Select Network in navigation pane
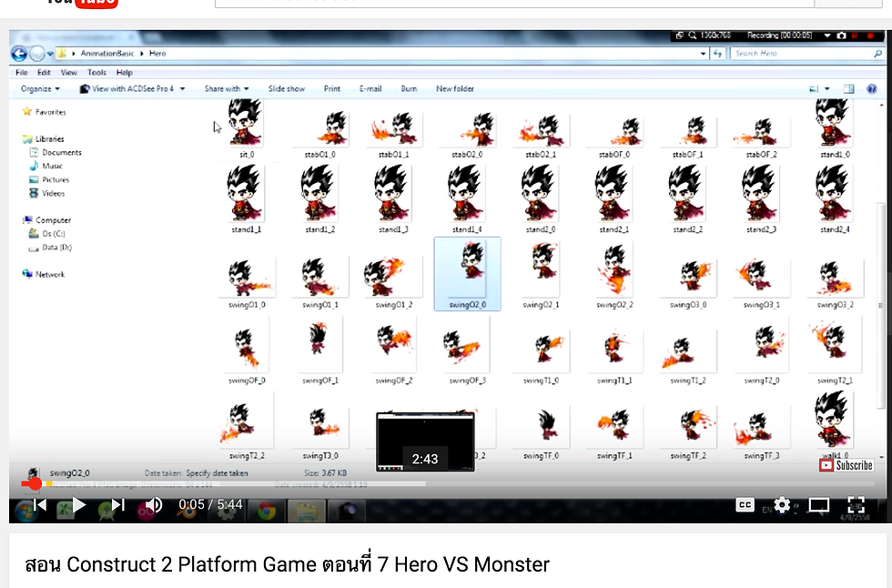The width and height of the screenshot is (892, 588). pyautogui.click(x=49, y=274)
